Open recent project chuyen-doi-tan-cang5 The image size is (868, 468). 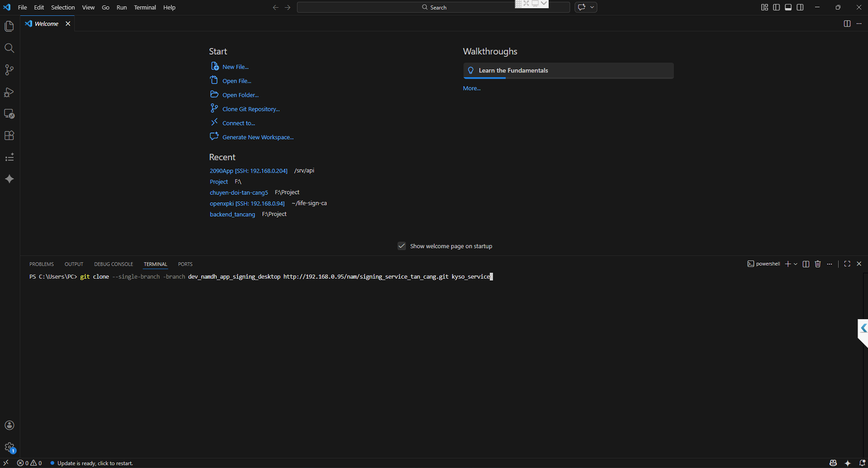pos(238,192)
